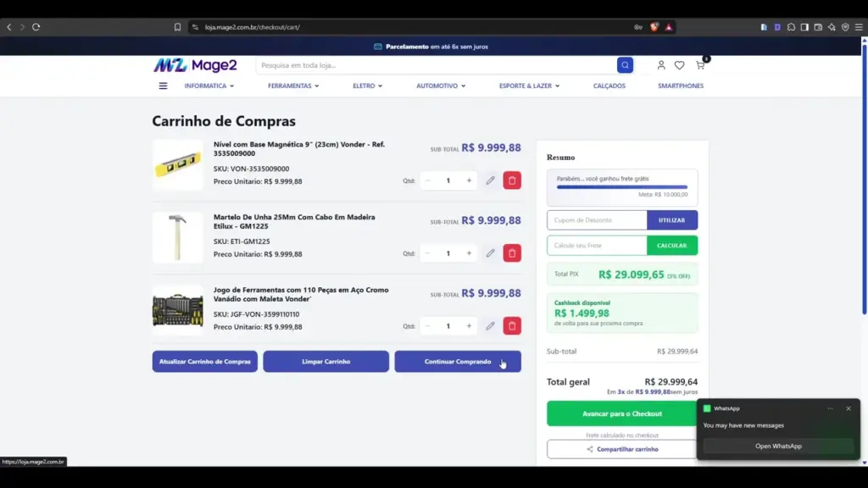Increase quantity of Jogo de Ferramentas
The width and height of the screenshot is (868, 488).
469,326
